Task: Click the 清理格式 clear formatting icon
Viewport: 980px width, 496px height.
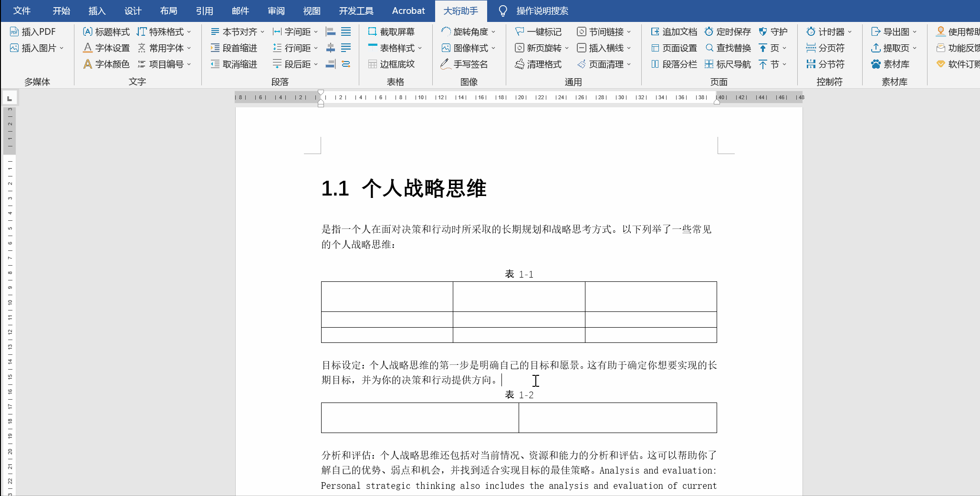Action: 520,64
